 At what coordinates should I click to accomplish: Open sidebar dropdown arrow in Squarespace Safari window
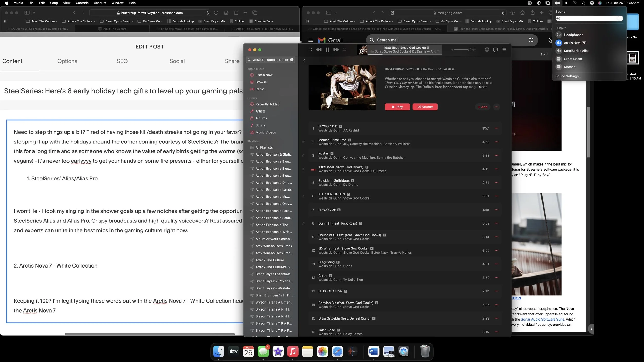(x=34, y=13)
